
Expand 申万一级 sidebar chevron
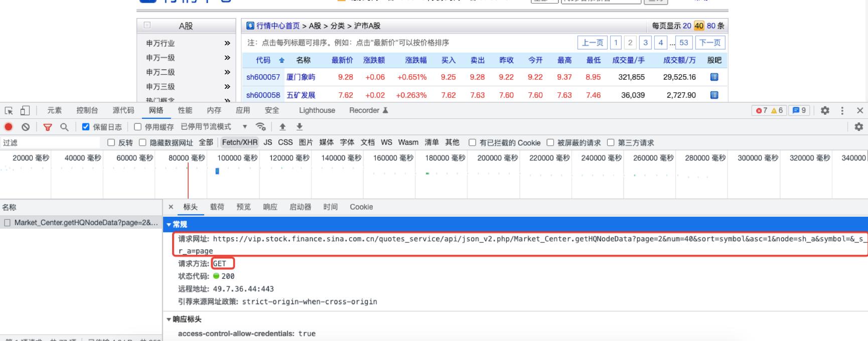click(227, 58)
